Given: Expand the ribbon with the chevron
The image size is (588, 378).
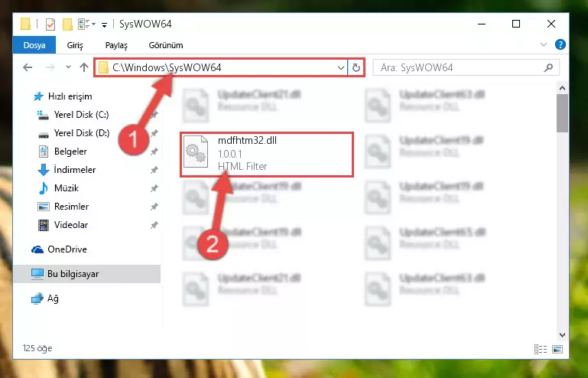Looking at the screenshot, I should click(x=543, y=44).
